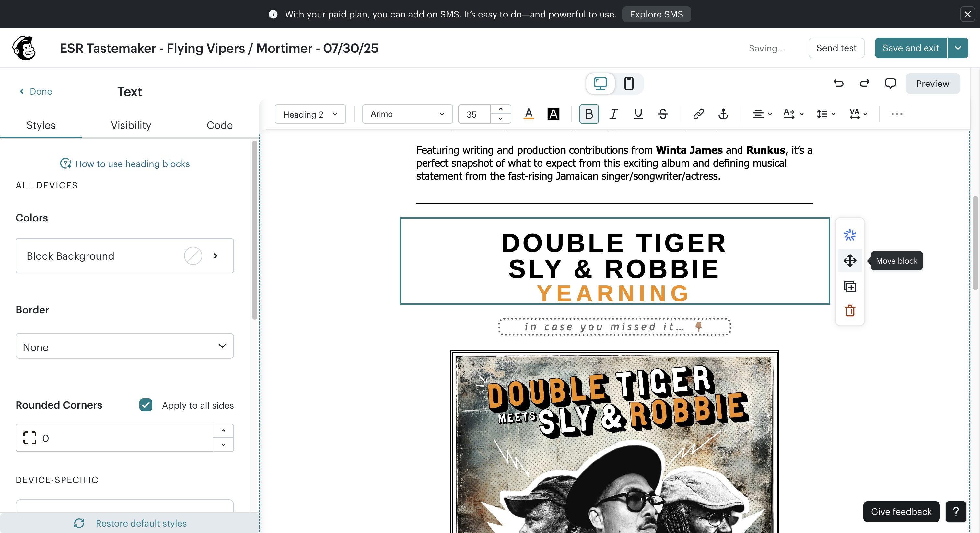Image resolution: width=980 pixels, height=533 pixels.
Task: Click the Double Tiger album artwork
Action: (614, 442)
